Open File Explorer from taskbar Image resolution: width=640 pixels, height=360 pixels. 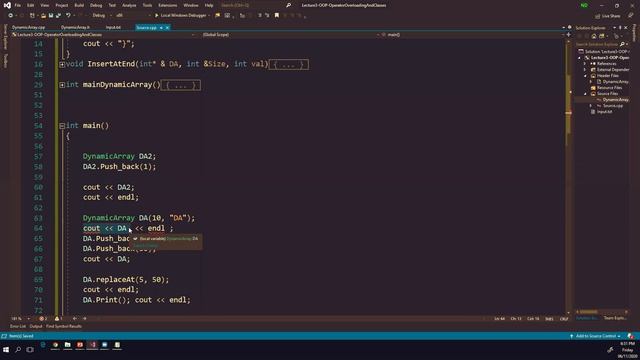pos(67,345)
